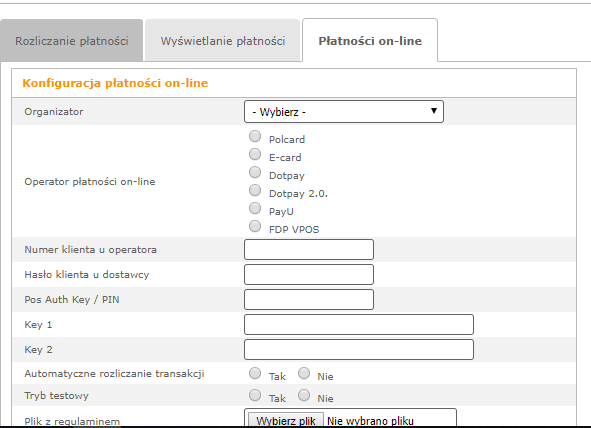The width and height of the screenshot is (591, 428).
Task: Click the Hasło klienta u dostawcy field
Action: [x=309, y=274]
